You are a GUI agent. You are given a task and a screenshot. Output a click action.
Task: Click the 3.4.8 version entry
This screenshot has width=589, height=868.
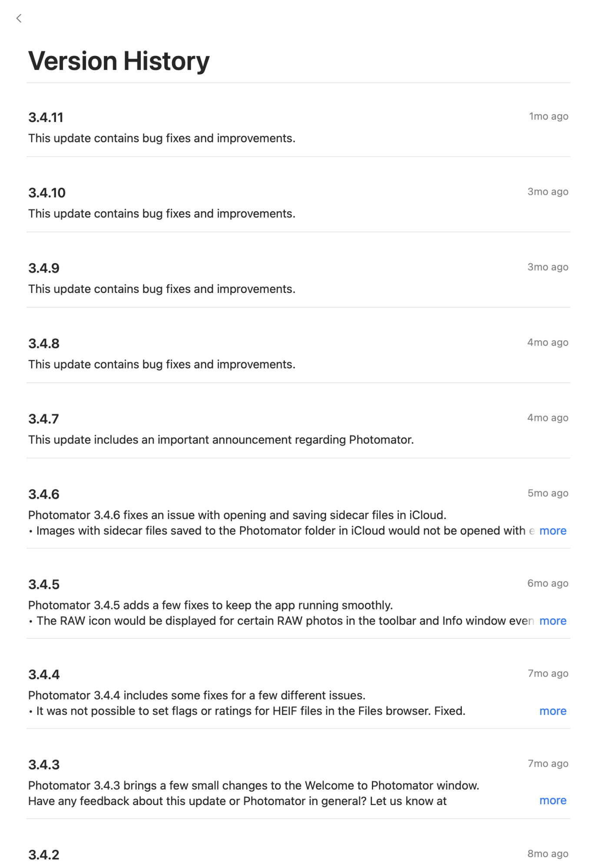(x=43, y=343)
